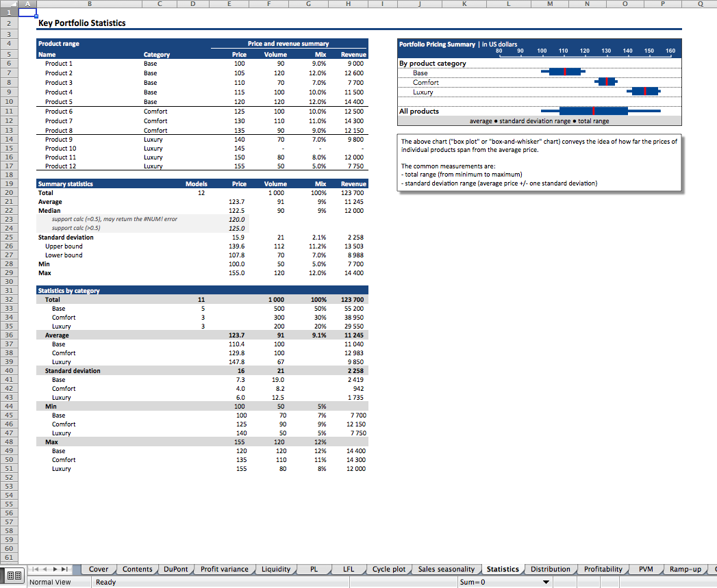Click the chart legend text row
Screen dimensions: 717x588
[x=539, y=121]
